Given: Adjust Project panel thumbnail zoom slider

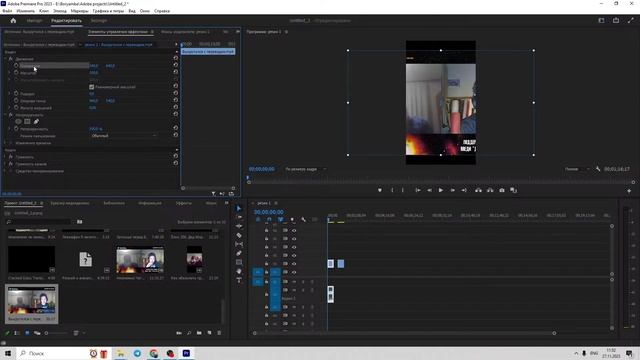Looking at the screenshot, I should [56, 333].
